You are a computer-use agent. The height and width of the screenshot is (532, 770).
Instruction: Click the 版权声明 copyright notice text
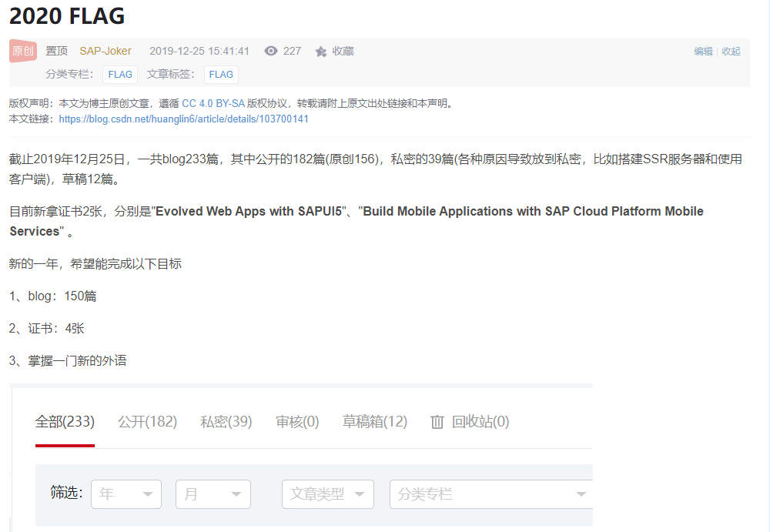click(232, 103)
